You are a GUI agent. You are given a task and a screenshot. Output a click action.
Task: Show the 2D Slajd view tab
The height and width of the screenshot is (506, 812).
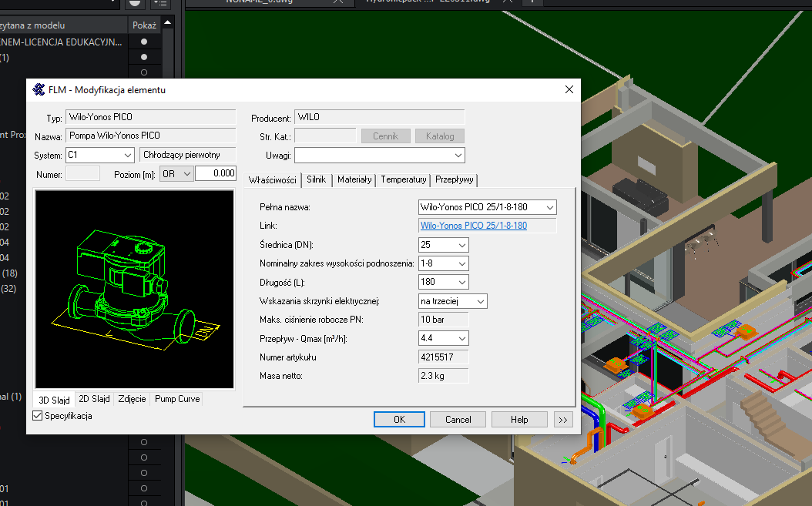click(94, 399)
